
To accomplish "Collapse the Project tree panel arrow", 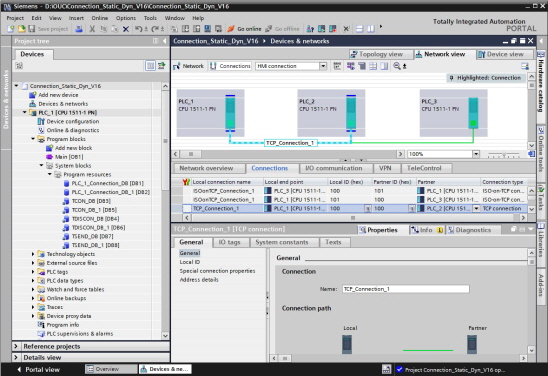I will (164, 41).
